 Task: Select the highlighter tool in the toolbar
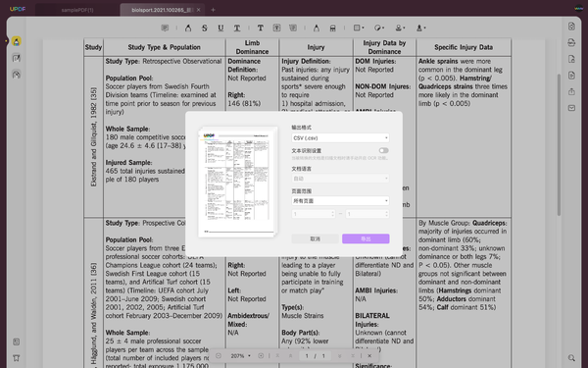tap(188, 27)
